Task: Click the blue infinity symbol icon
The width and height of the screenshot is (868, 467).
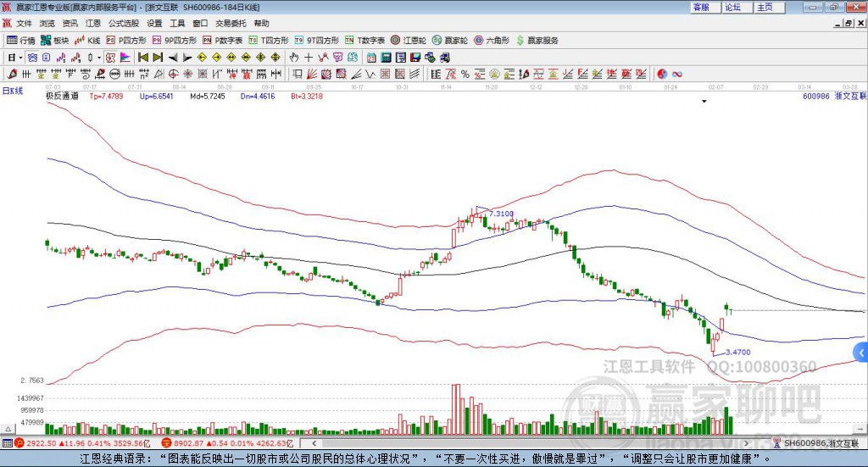Action: (677, 74)
